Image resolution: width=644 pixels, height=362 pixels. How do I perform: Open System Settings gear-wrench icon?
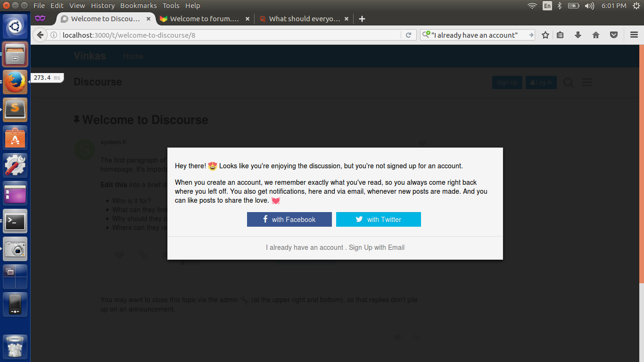[x=15, y=165]
